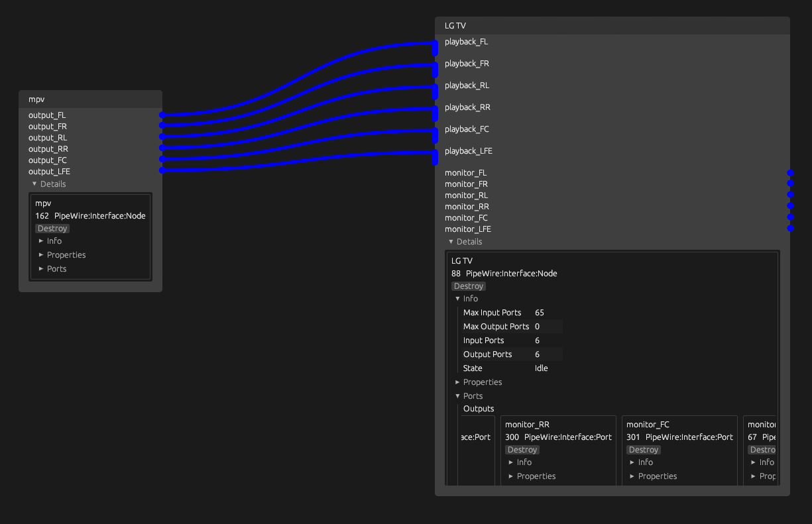This screenshot has width=812, height=524.
Task: Click the monitor_RR output port dot on LG TV
Action: [790, 206]
